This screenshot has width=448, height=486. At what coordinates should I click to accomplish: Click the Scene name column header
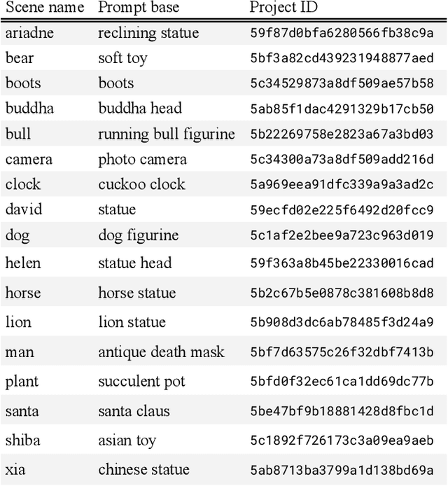(45, 8)
